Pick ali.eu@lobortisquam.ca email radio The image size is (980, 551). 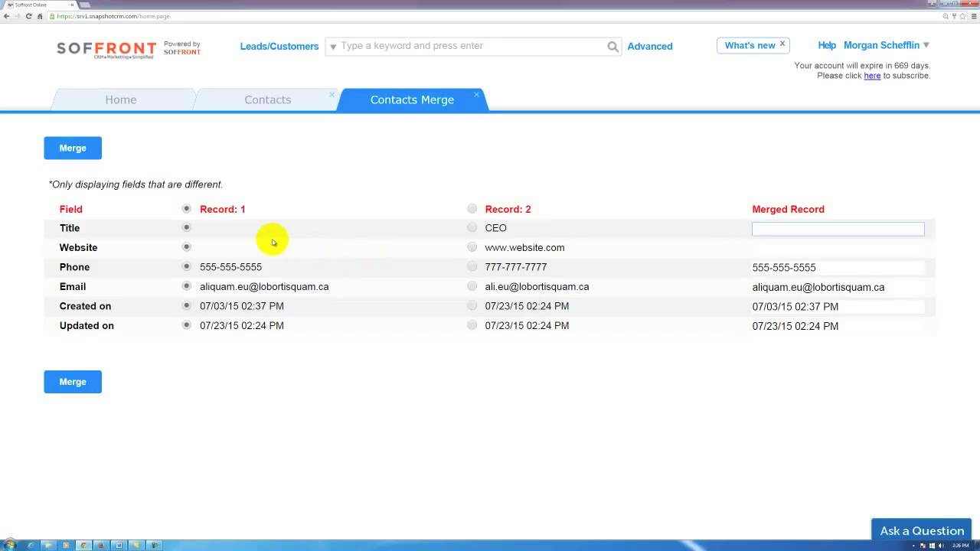(x=472, y=285)
